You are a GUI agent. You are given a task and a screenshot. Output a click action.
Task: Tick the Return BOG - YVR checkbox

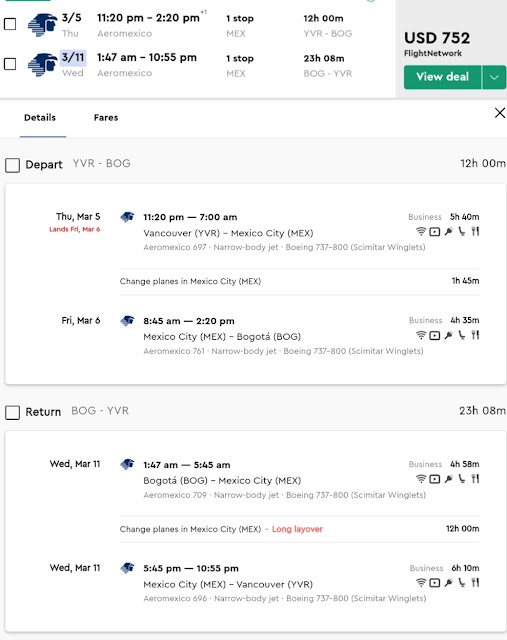coord(12,413)
